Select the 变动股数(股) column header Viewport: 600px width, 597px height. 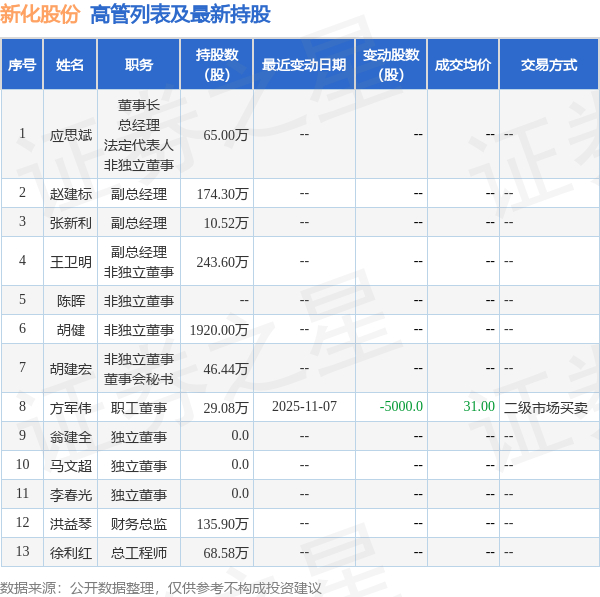391,65
